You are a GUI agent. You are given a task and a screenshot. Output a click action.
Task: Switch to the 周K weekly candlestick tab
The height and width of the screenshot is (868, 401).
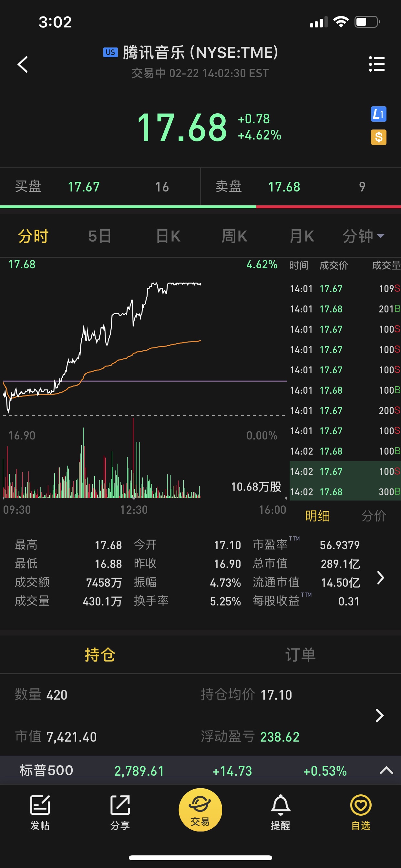(234, 236)
